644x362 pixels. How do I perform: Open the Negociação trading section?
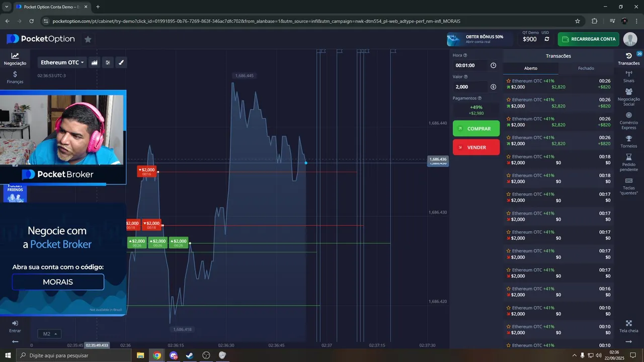point(15,59)
